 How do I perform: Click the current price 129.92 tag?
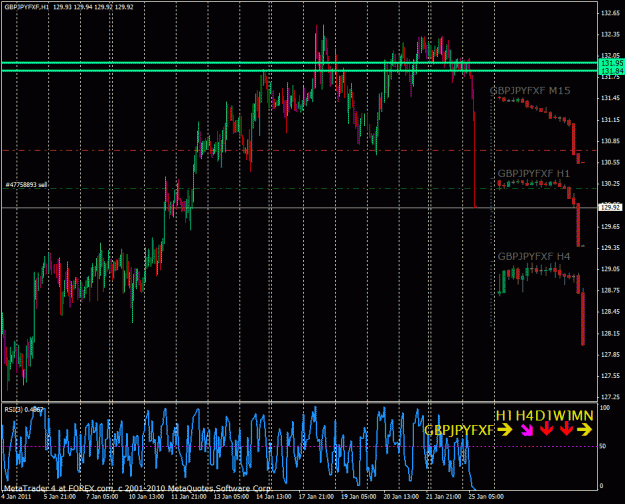click(x=611, y=208)
